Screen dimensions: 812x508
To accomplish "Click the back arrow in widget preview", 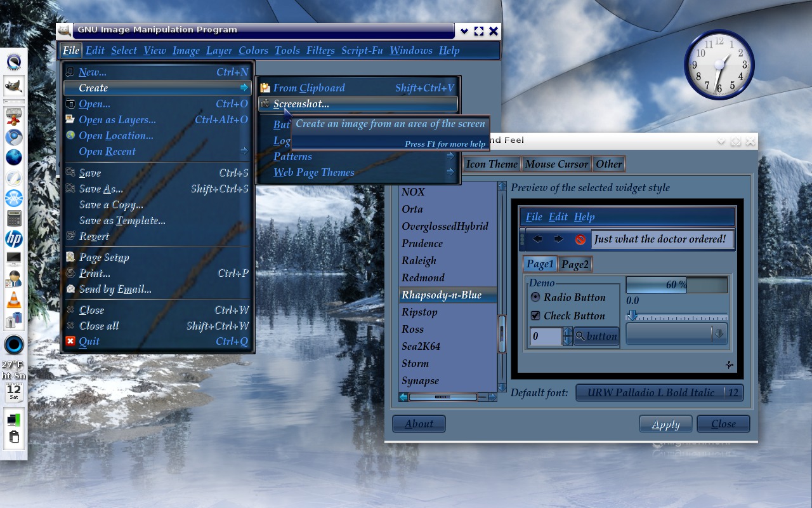I will 538,239.
